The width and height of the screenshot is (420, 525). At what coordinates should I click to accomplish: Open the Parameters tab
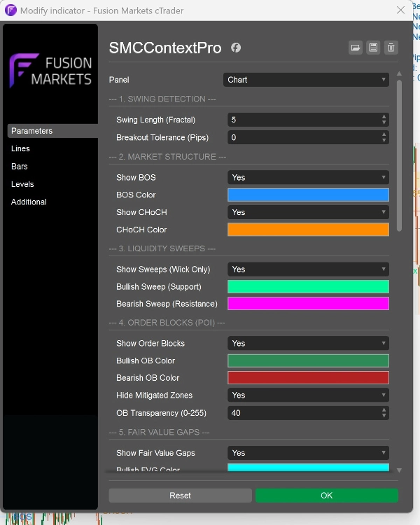tap(52, 131)
